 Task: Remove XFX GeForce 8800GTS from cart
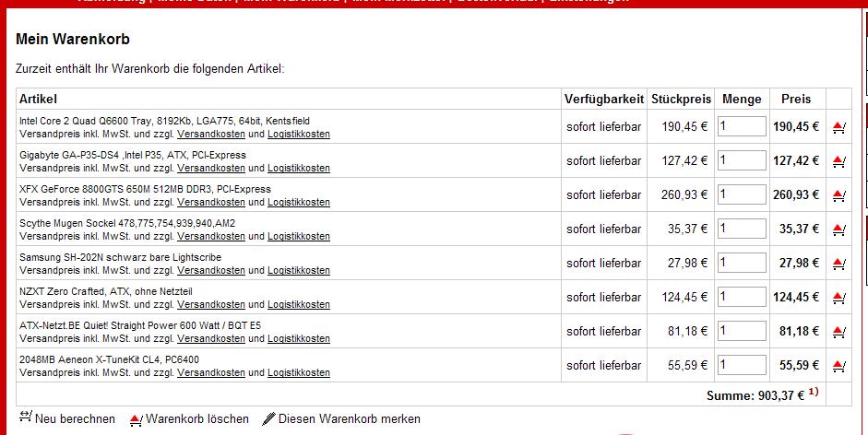tap(838, 195)
